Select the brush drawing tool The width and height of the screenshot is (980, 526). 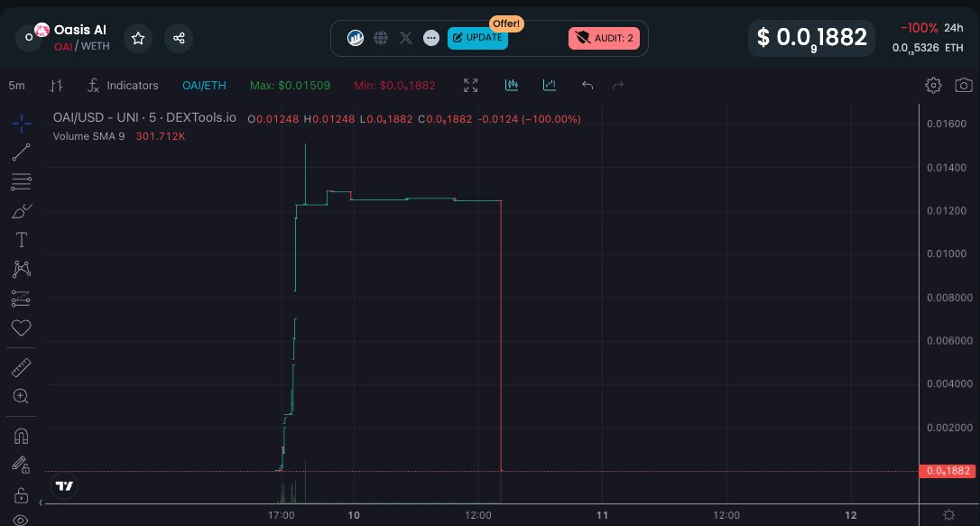tap(22, 211)
